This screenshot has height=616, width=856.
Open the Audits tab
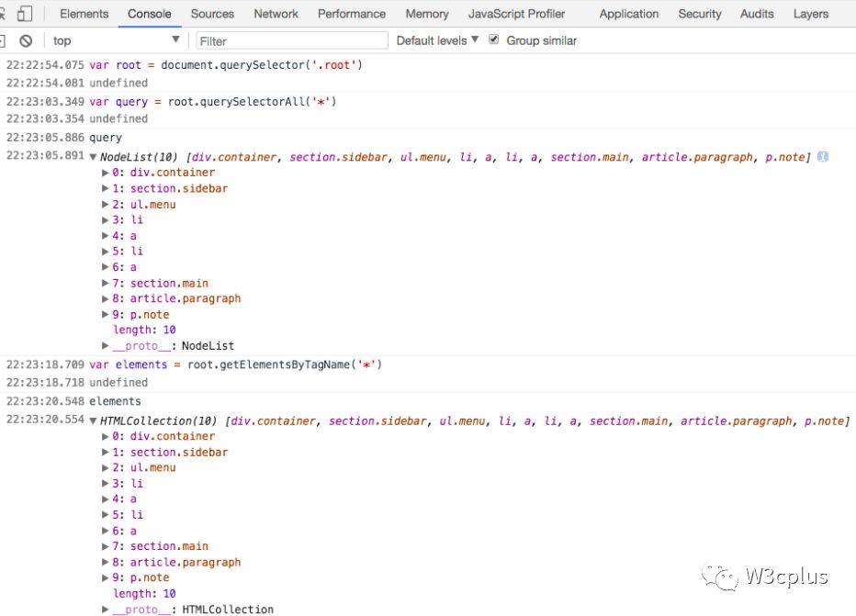pos(757,14)
